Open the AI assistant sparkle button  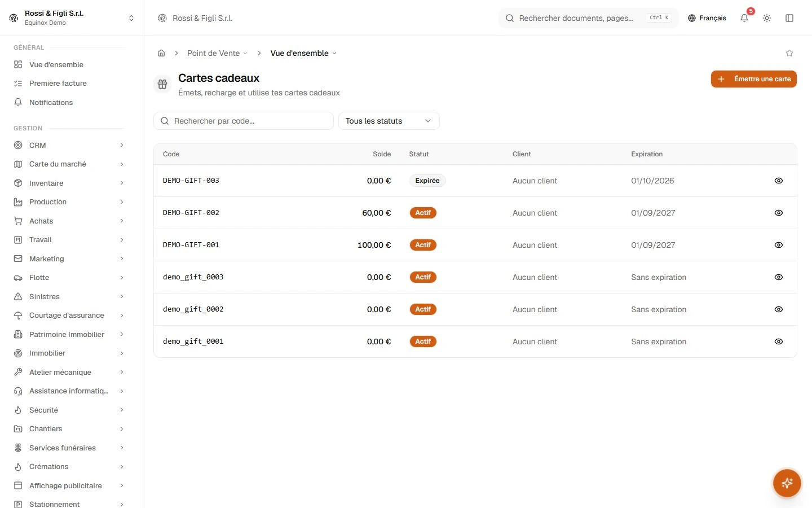[787, 483]
